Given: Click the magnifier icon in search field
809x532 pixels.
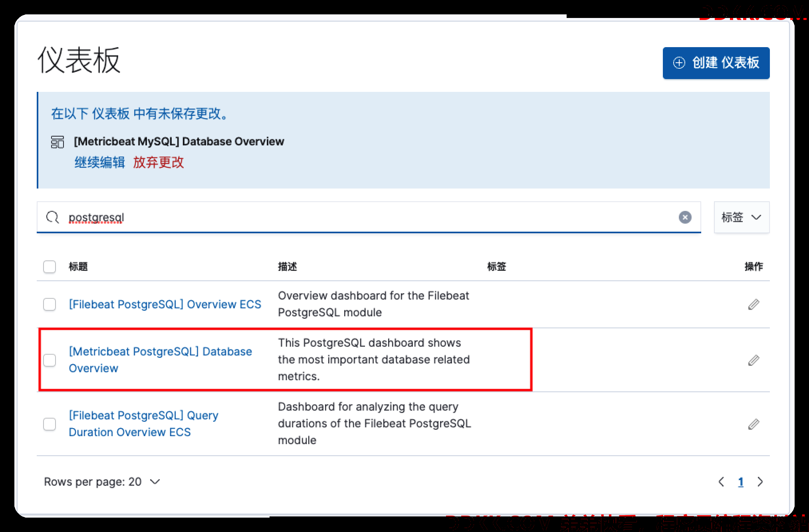Looking at the screenshot, I should click(52, 217).
